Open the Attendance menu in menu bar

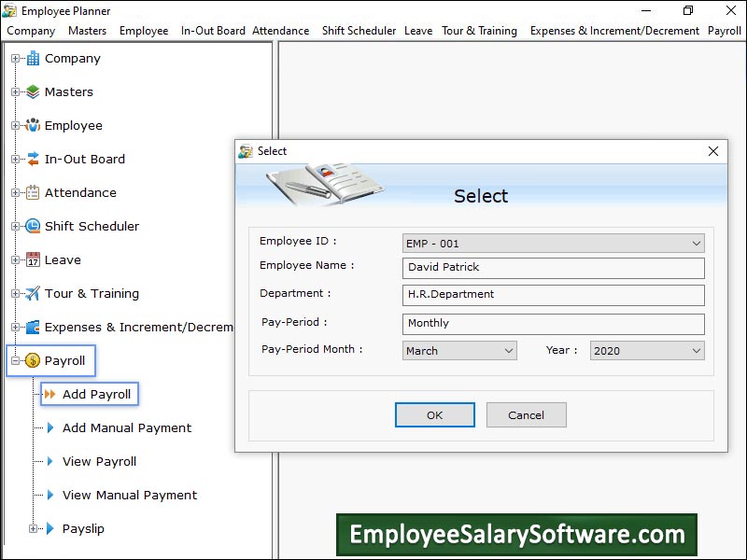pos(280,31)
